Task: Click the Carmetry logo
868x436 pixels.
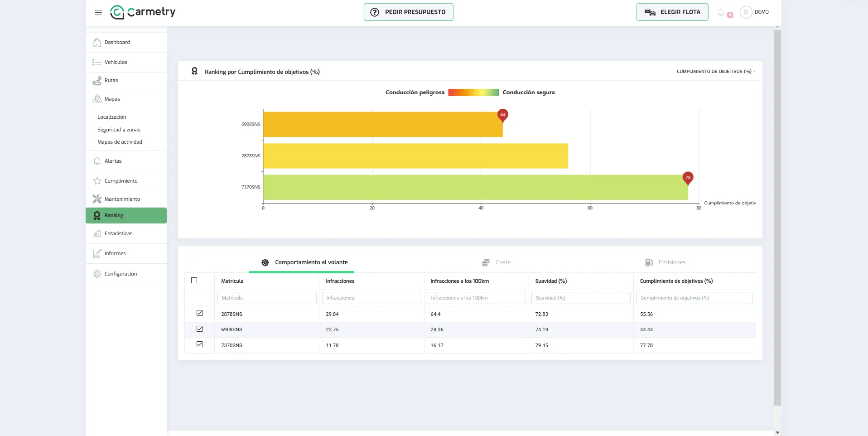Action: [x=143, y=12]
